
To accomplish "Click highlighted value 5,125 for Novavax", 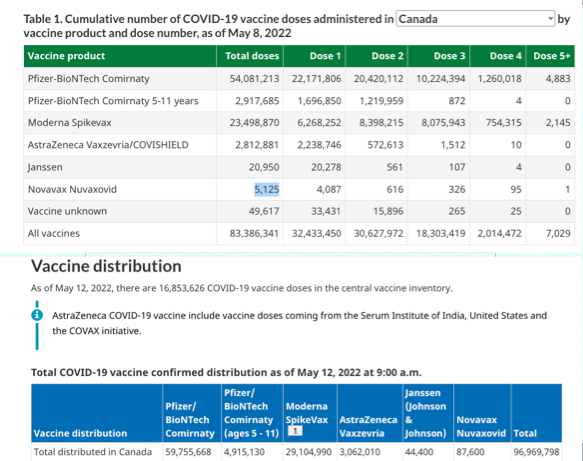I will (x=267, y=190).
